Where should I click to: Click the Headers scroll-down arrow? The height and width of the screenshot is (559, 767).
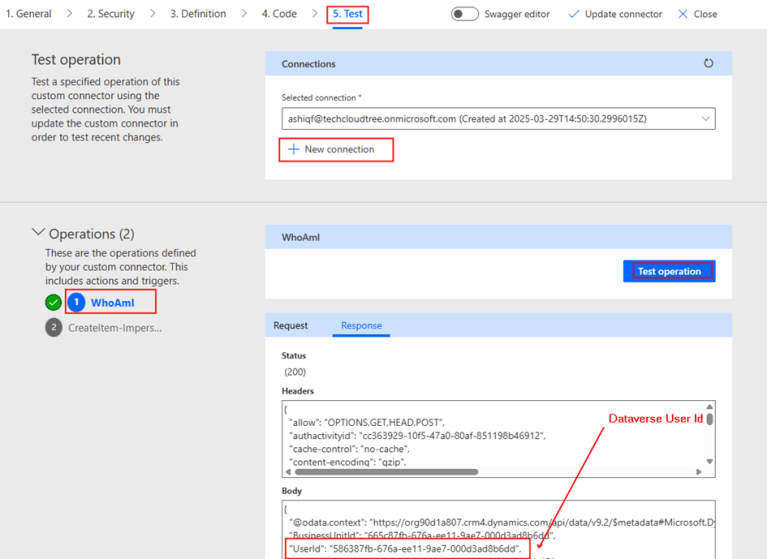[x=709, y=461]
